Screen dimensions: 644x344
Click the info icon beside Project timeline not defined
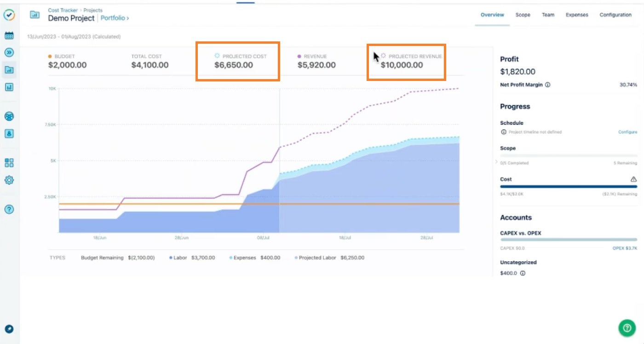(x=503, y=132)
